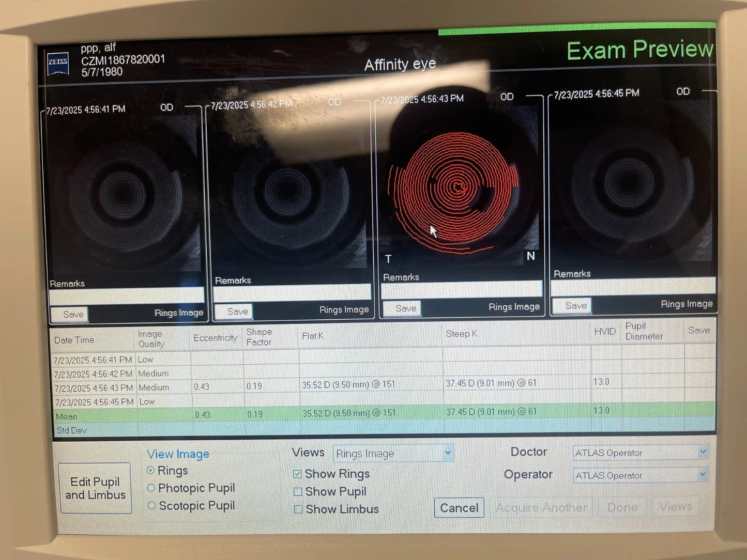Save the 4:56:42 PM exam image
Image resolution: width=747 pixels, height=560 pixels.
point(234,312)
